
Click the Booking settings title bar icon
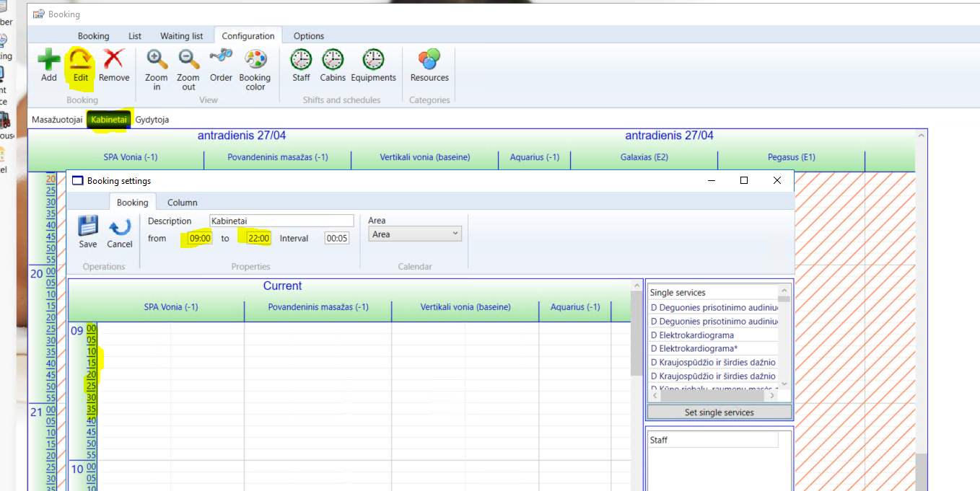(x=78, y=181)
